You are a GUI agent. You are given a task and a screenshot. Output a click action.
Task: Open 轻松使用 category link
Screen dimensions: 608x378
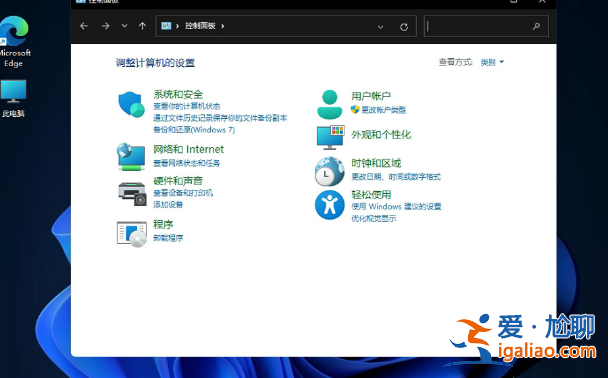tap(371, 195)
